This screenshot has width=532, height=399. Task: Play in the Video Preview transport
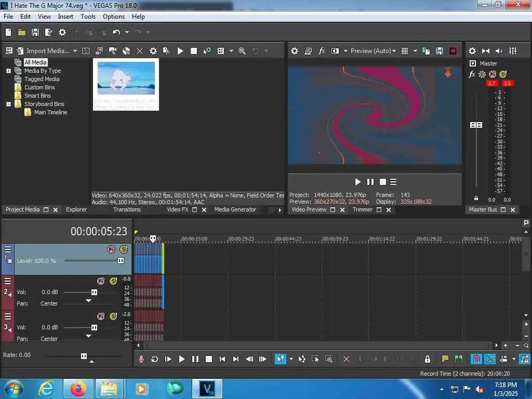pos(357,182)
